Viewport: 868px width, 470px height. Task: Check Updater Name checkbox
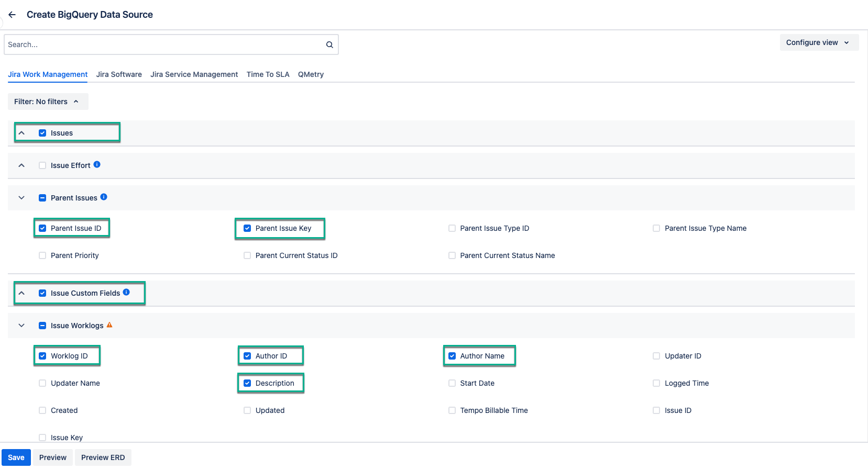tap(42, 383)
